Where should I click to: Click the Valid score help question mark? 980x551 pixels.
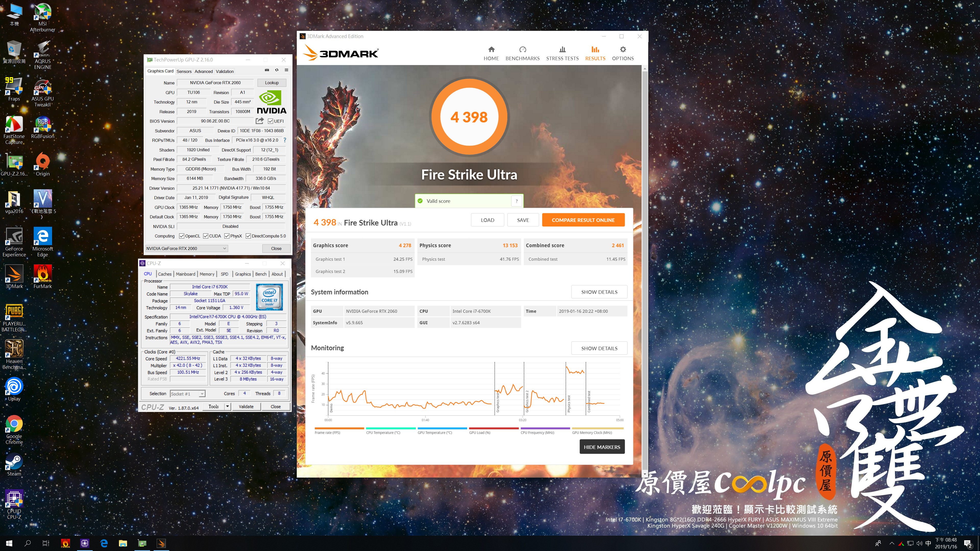pos(516,201)
